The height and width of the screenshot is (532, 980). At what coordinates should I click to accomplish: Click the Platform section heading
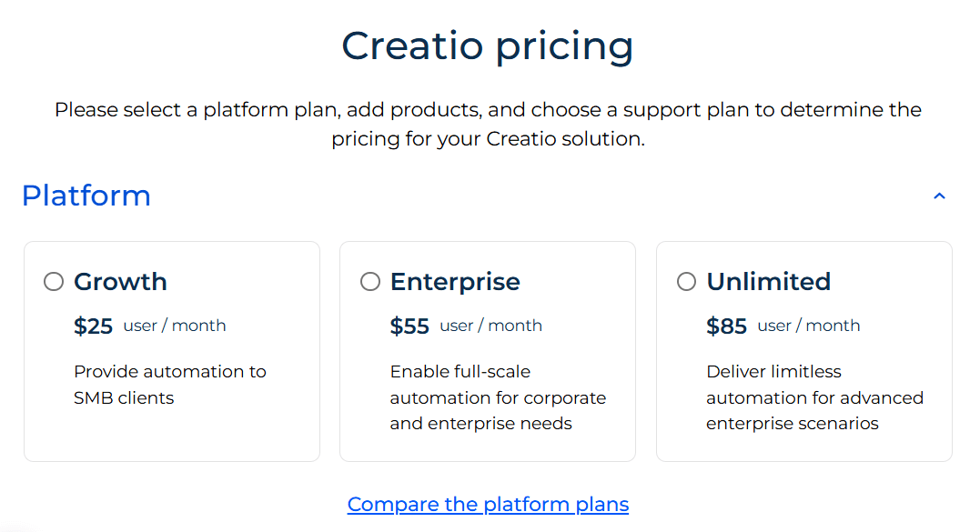pyautogui.click(x=86, y=196)
